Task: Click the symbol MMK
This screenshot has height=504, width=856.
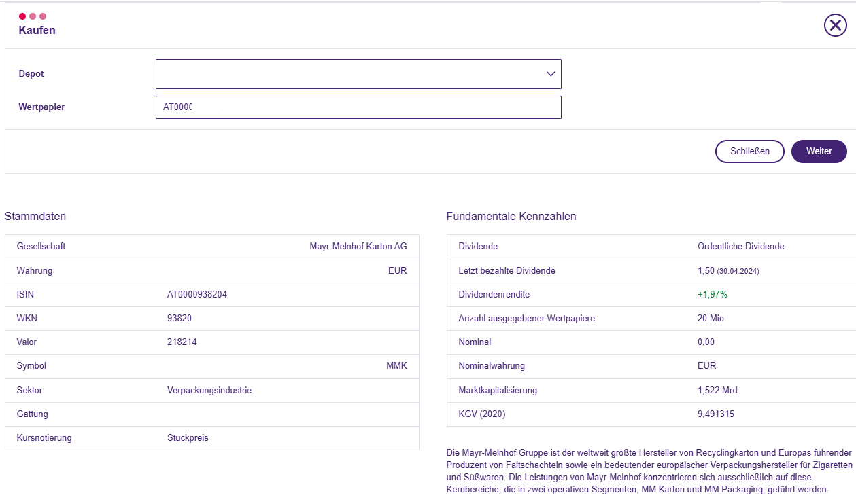Action: [396, 366]
